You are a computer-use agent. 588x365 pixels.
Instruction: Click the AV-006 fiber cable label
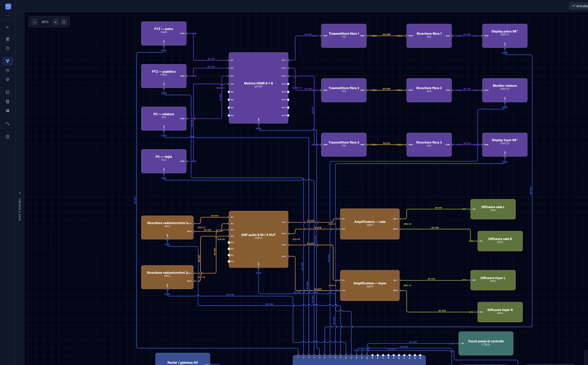tap(386, 34)
